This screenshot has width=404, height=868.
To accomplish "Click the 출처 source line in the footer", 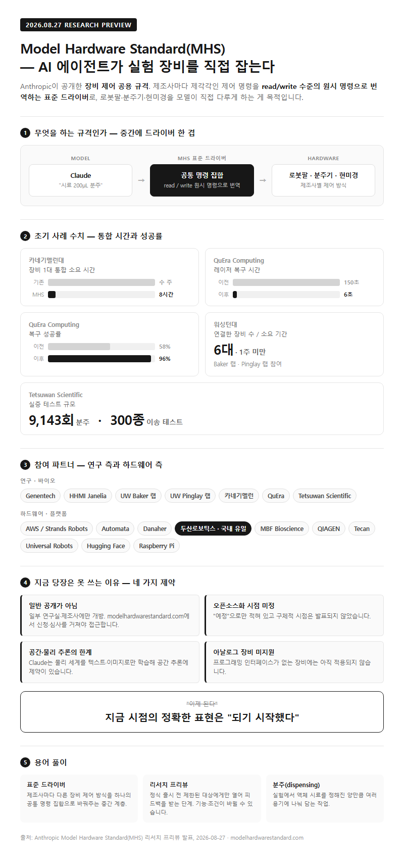I will click(162, 838).
